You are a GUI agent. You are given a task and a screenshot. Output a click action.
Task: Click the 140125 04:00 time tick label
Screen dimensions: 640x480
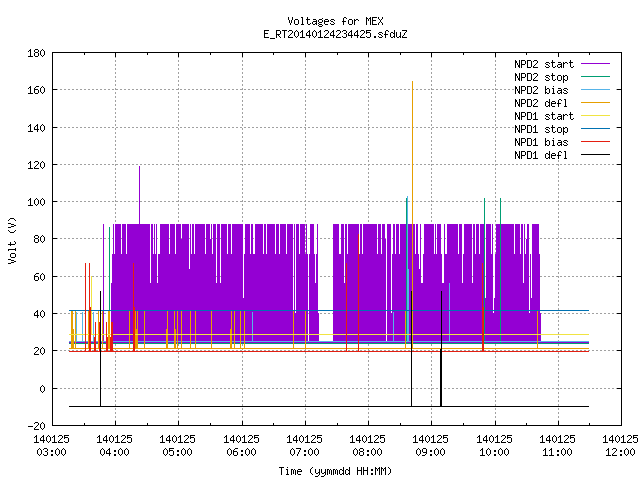click(114, 446)
